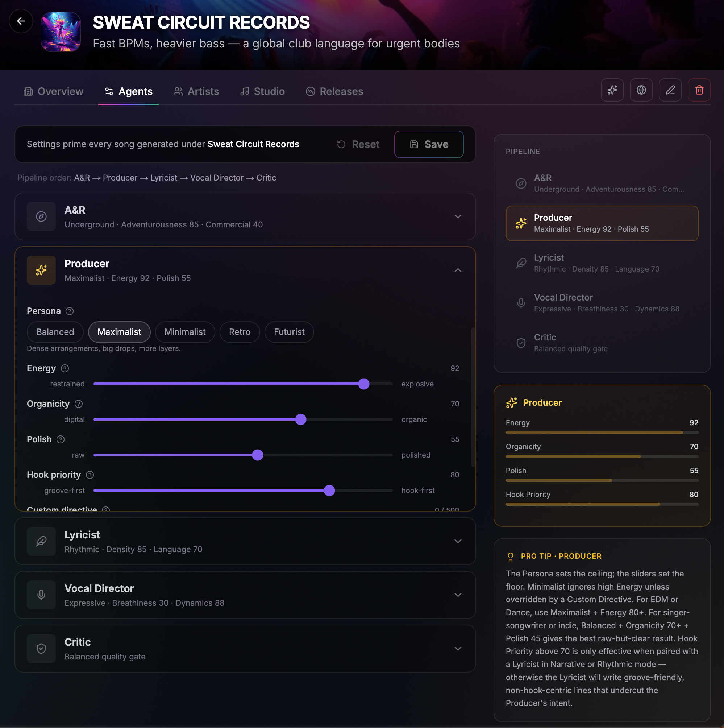Collapse the Producer section chevron
The height and width of the screenshot is (728, 724).
[458, 270]
